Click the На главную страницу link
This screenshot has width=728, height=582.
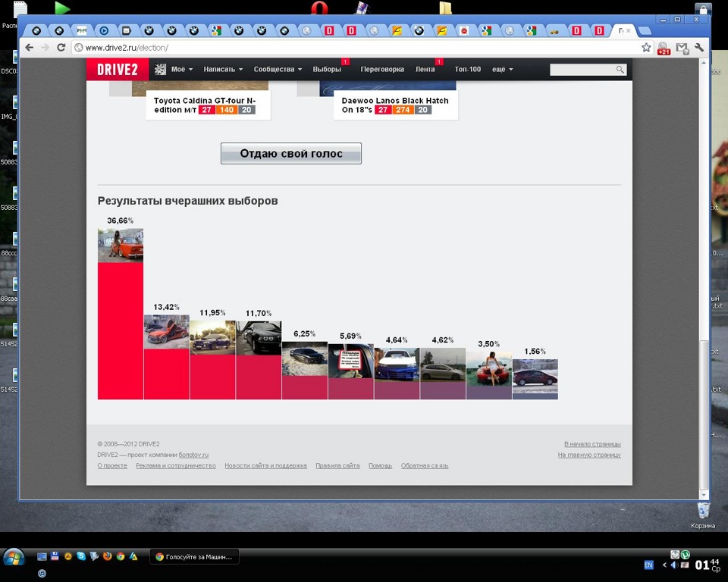point(589,455)
